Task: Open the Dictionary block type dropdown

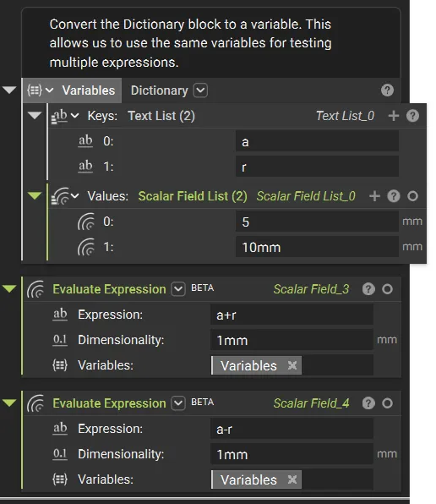Action: coord(200,90)
